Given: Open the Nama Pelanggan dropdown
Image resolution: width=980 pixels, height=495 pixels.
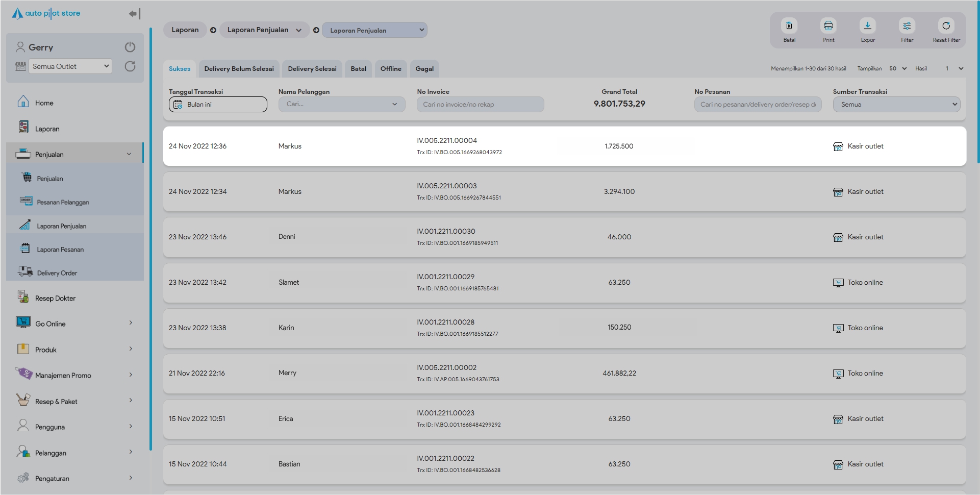Looking at the screenshot, I should click(x=341, y=105).
